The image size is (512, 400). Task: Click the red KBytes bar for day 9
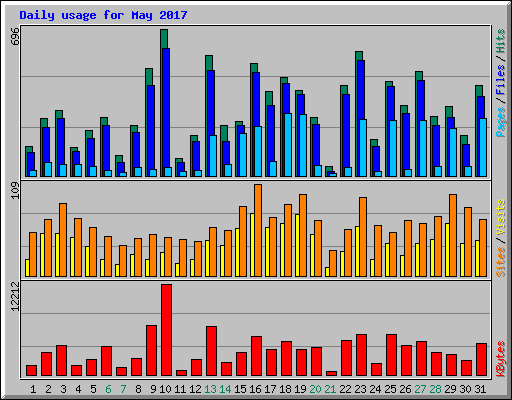151,351
